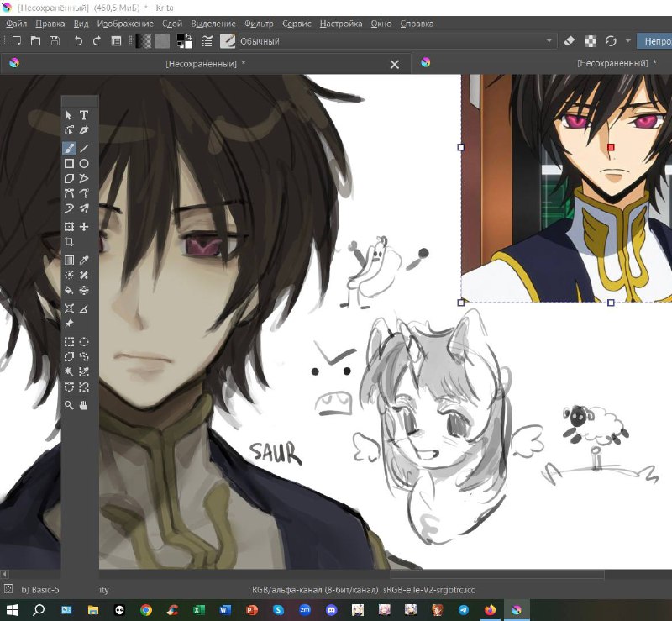Select the Freehand Brush tool
Image resolution: width=672 pixels, height=621 pixels.
69,149
